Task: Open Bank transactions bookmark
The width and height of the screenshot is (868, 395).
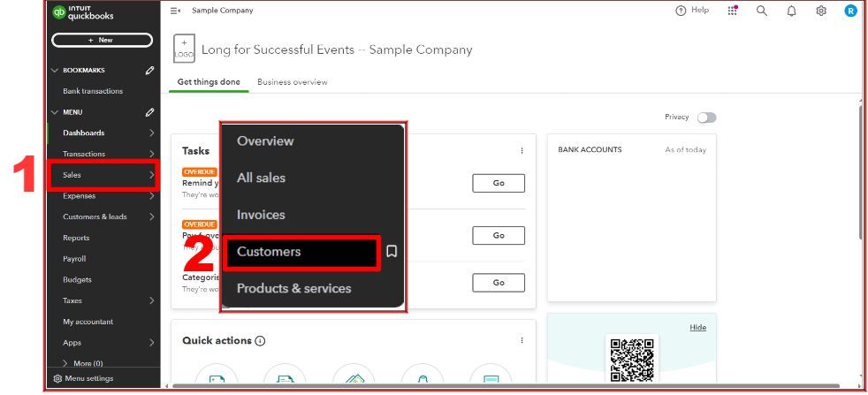Action: [x=93, y=91]
